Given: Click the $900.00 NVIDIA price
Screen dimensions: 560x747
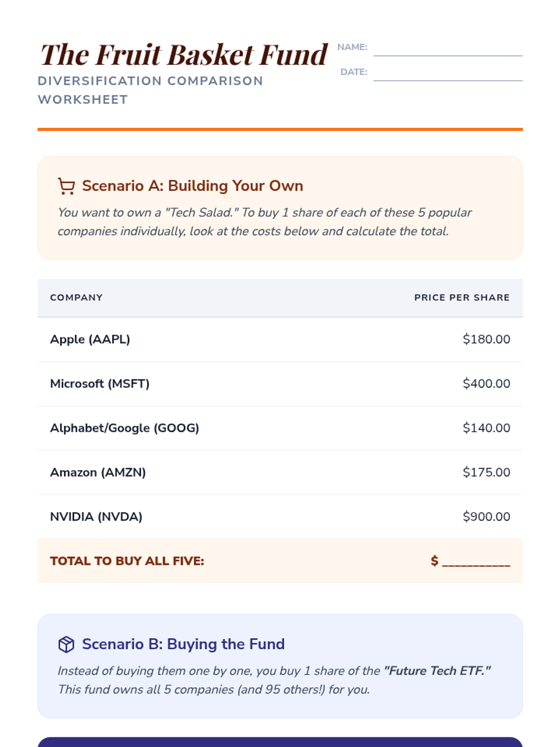Looking at the screenshot, I should (x=486, y=517).
